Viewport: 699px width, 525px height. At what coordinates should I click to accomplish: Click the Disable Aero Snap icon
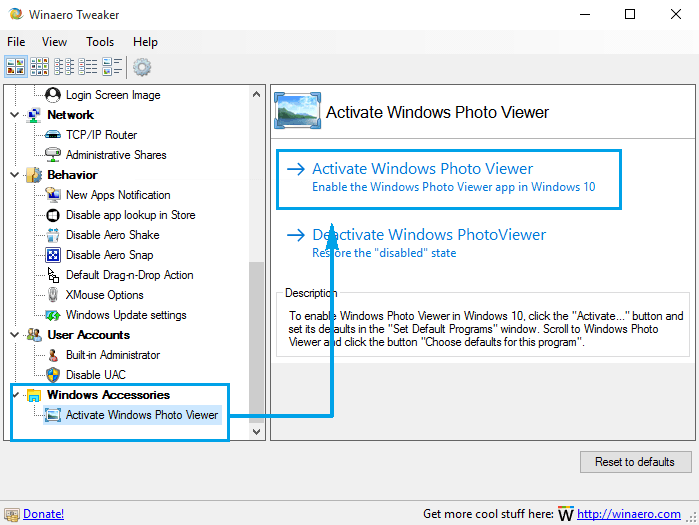coord(53,255)
